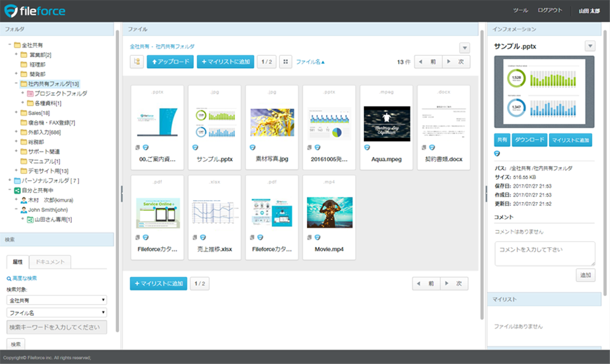610x364 pixels.
Task: Click the アップロード button
Action: (170, 62)
